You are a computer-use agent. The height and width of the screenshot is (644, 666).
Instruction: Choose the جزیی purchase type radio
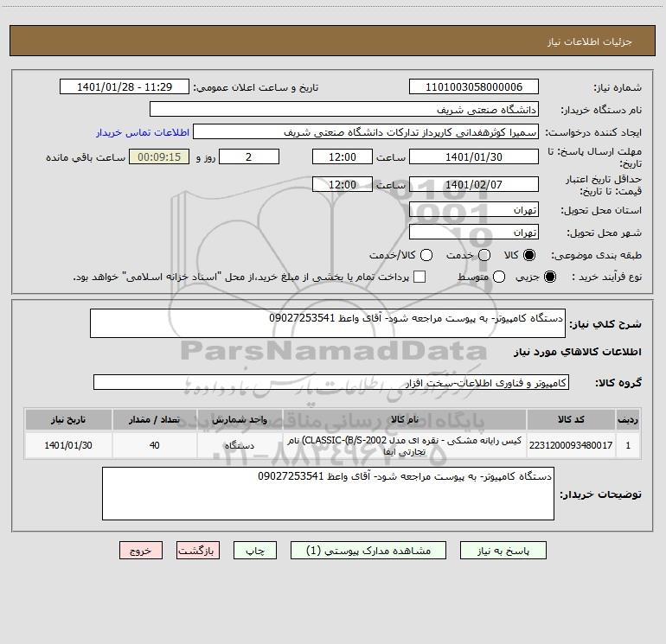(549, 277)
